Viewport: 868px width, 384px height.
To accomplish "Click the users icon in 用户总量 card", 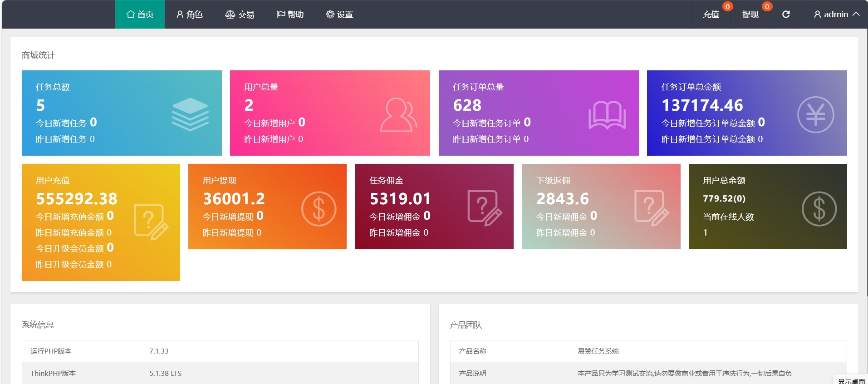I will tap(398, 115).
